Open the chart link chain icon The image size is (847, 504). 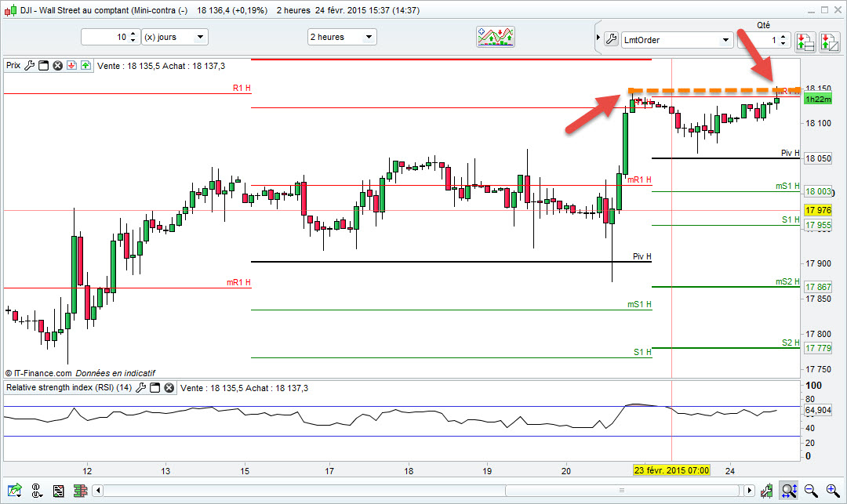coord(37,491)
